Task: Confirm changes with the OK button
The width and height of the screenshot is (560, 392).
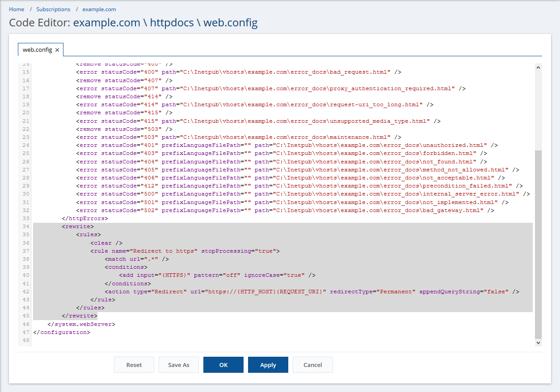Action: click(x=223, y=365)
